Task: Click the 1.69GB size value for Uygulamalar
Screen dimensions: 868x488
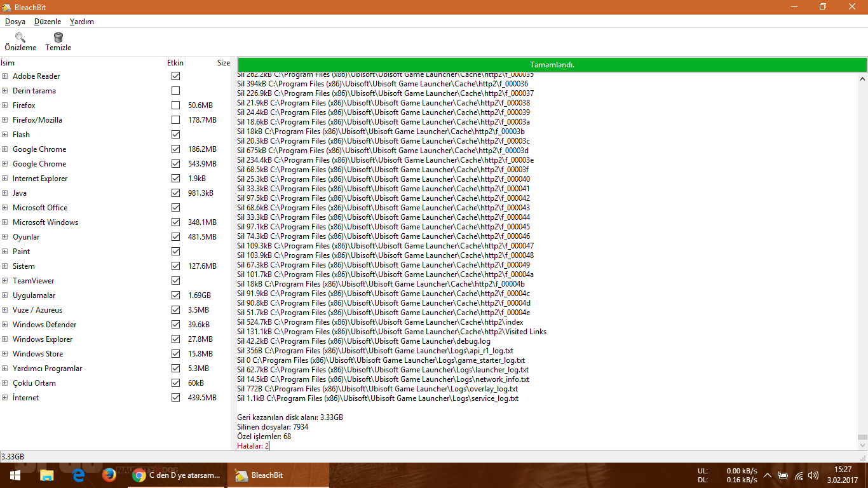Action: pyautogui.click(x=200, y=295)
